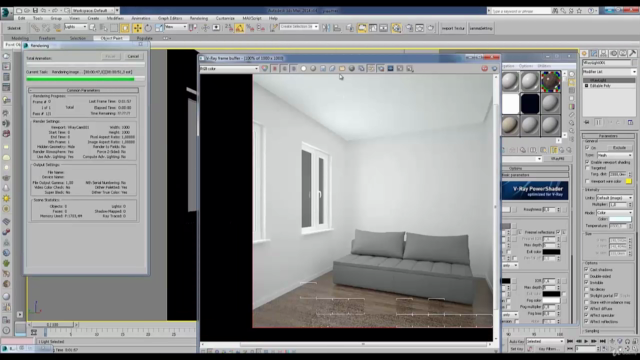Switch to the Populate ribbon tab
The height and width of the screenshot is (360, 640).
point(144,38)
